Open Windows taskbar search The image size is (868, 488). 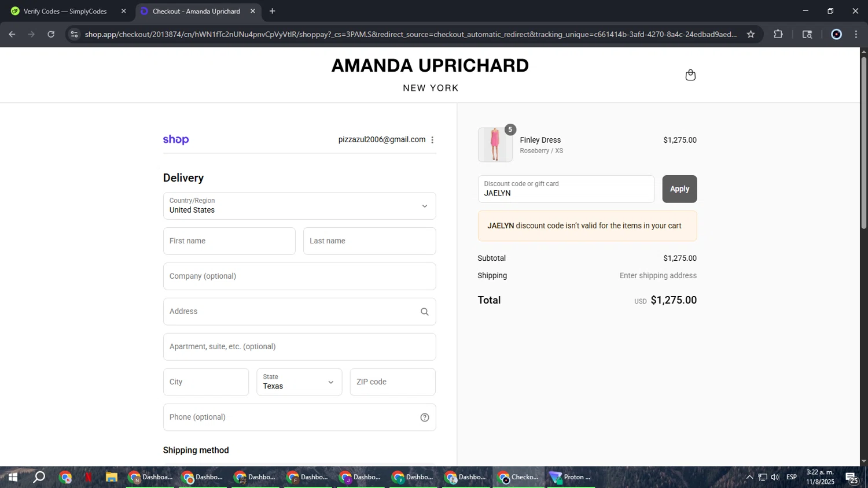pyautogui.click(x=39, y=477)
